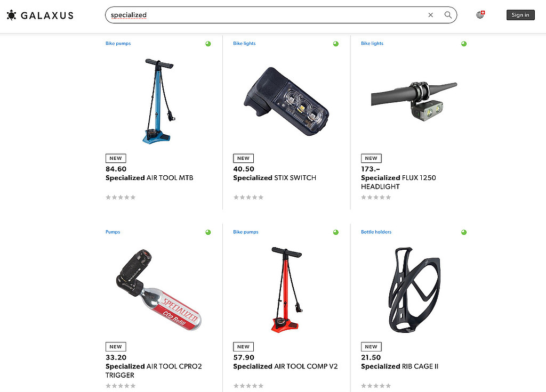
Task: Open the Pumps category link above the CO2 trigger
Action: (x=113, y=232)
